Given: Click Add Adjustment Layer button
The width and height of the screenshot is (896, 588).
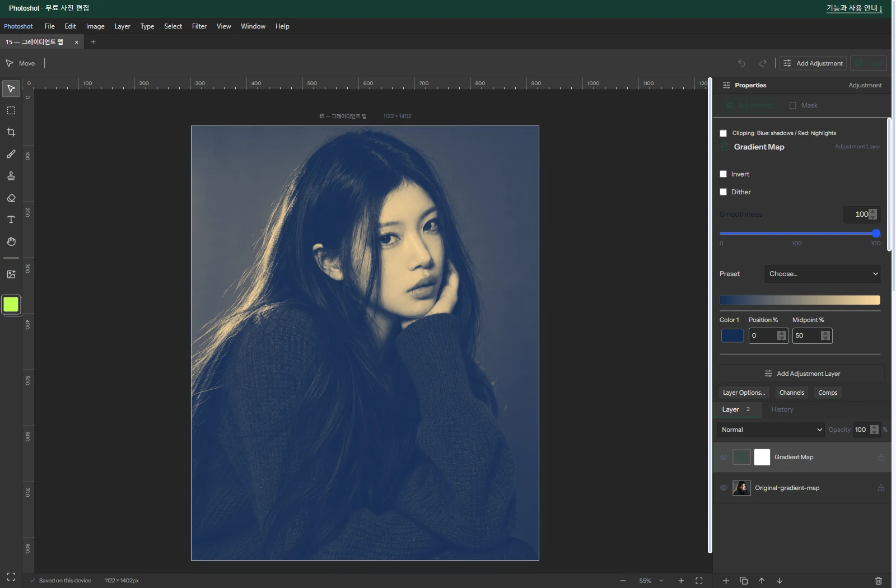Looking at the screenshot, I should [802, 374].
